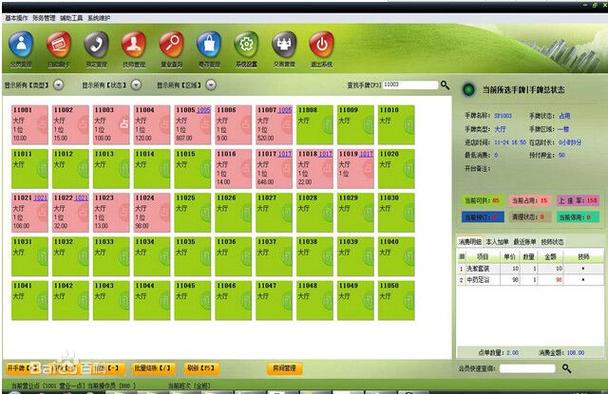Open the 系统维护 menu
Image resolution: width=608 pixels, height=394 pixels.
pos(99,18)
